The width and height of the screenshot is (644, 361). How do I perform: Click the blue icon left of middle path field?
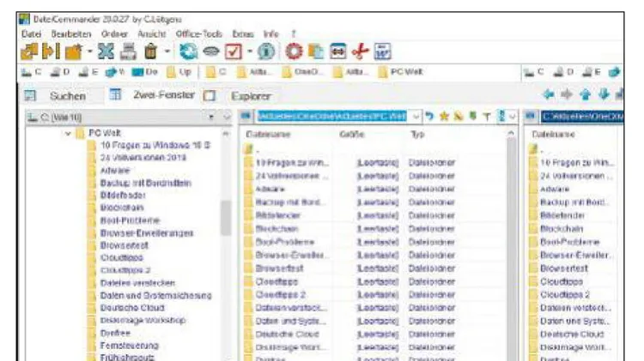[246, 117]
